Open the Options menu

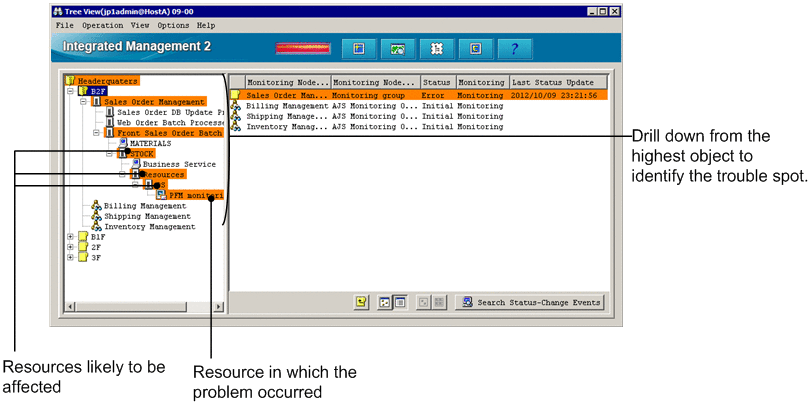(x=173, y=25)
